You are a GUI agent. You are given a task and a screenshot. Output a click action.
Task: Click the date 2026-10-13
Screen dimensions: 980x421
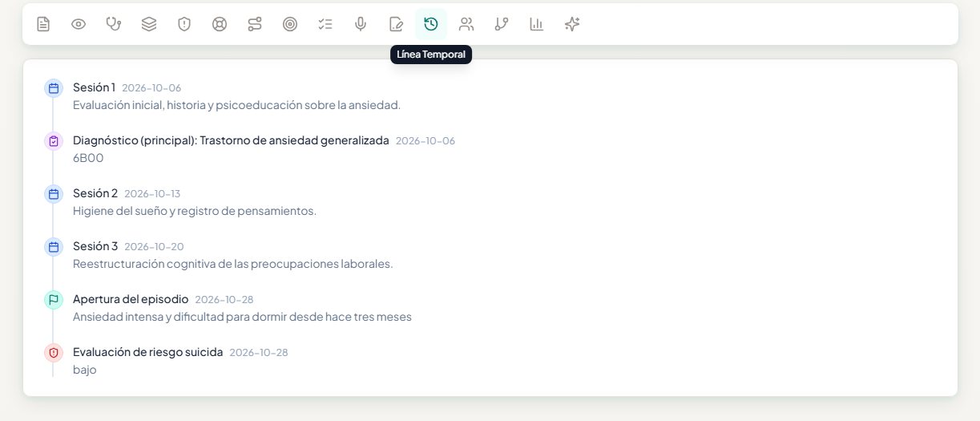[x=154, y=193]
